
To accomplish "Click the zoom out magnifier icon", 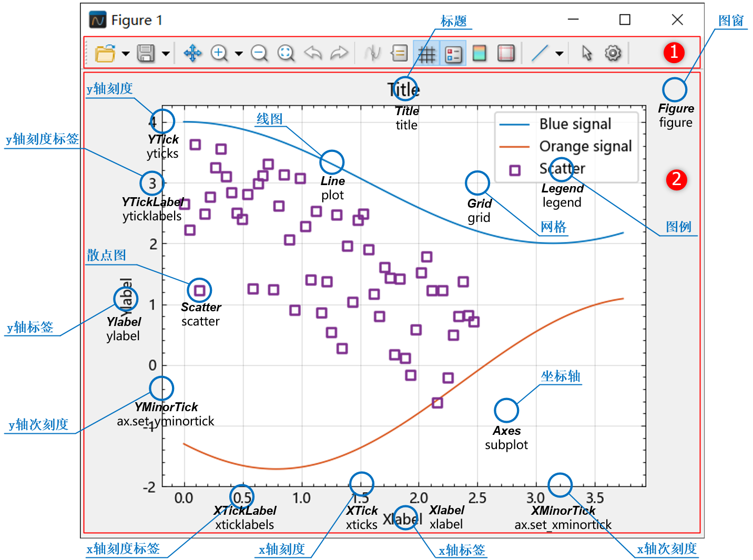I will [x=259, y=53].
